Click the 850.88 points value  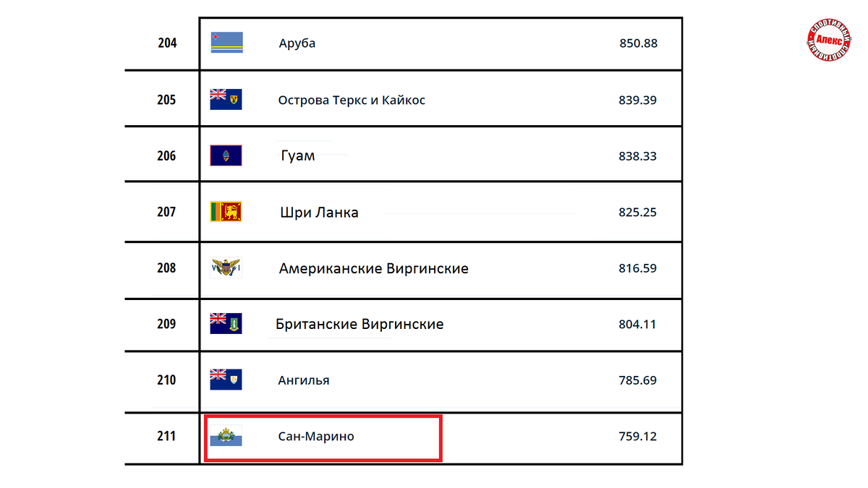pos(639,43)
